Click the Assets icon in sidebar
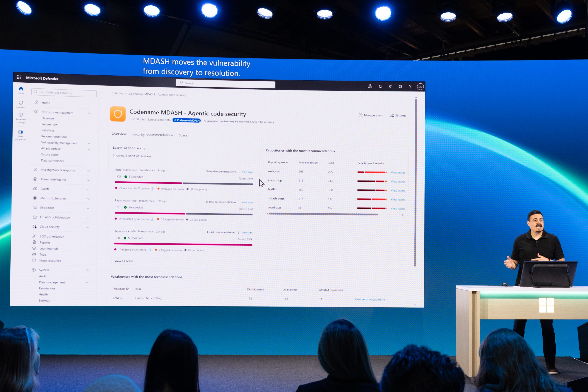This screenshot has height=392, width=588. pyautogui.click(x=35, y=189)
